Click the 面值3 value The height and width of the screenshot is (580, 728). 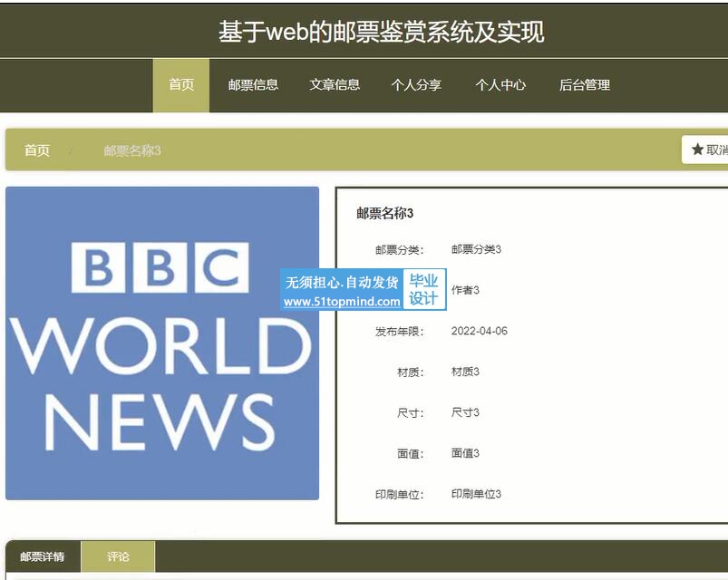point(465,453)
